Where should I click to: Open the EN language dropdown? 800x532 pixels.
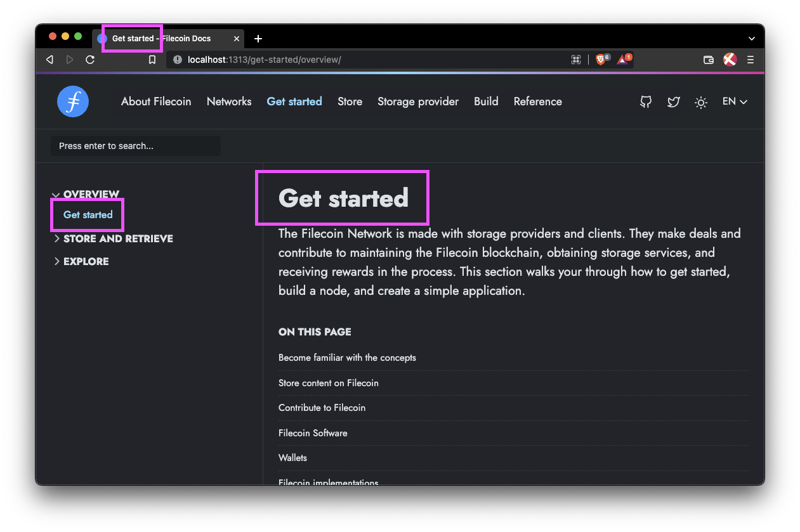pos(735,101)
